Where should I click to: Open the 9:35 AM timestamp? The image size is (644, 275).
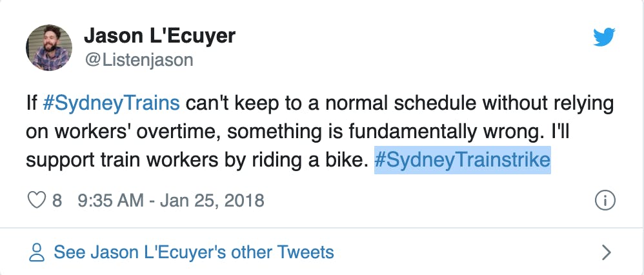110,201
